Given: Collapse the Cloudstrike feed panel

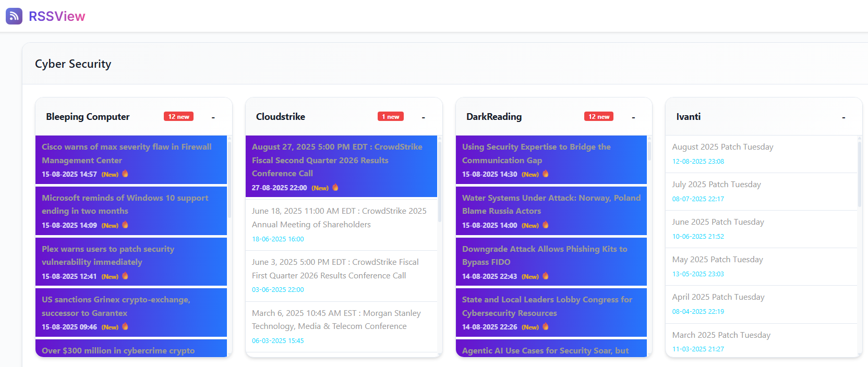Looking at the screenshot, I should 423,117.
